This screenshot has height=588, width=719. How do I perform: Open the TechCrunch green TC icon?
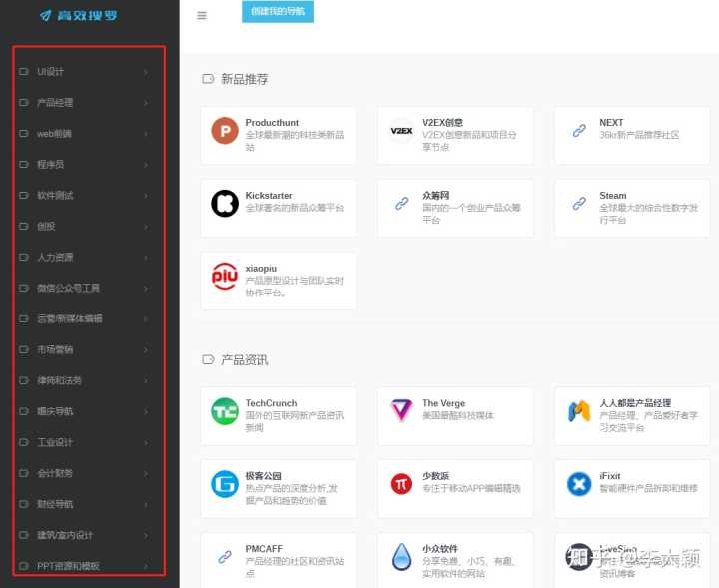225,411
